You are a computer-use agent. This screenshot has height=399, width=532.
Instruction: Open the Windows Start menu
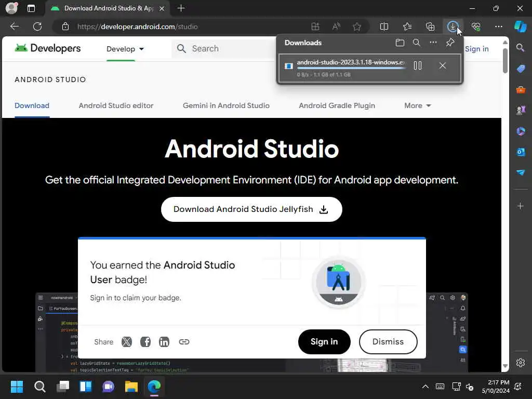[x=17, y=387]
